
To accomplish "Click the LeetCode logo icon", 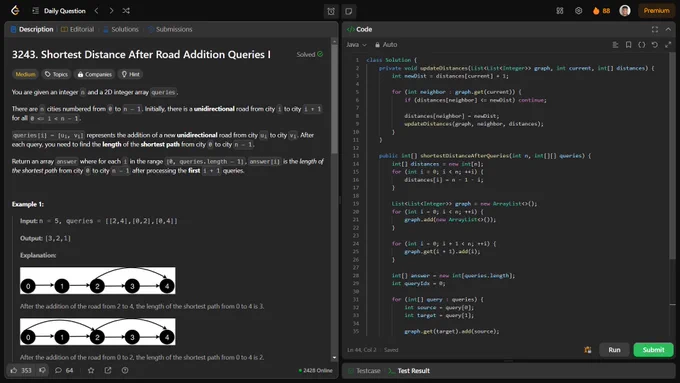I will coord(15,10).
